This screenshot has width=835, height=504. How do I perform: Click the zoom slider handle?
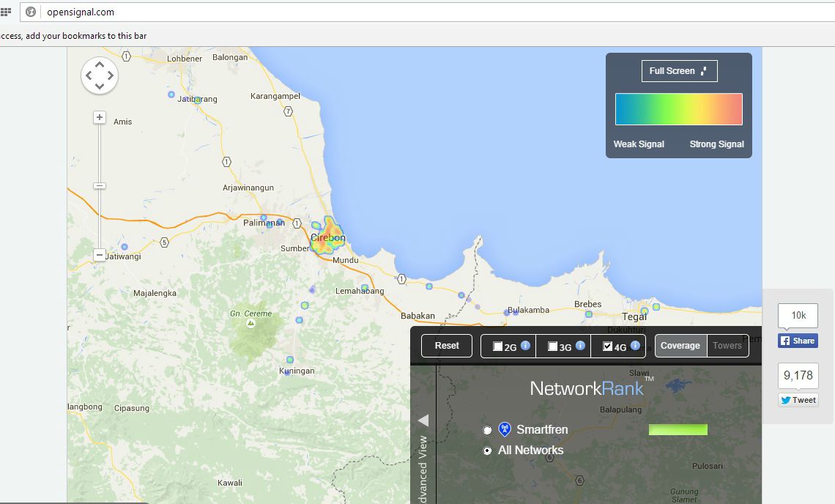point(100,186)
